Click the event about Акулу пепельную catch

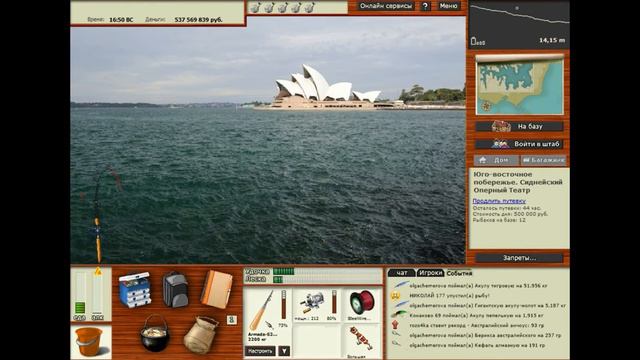(476, 315)
